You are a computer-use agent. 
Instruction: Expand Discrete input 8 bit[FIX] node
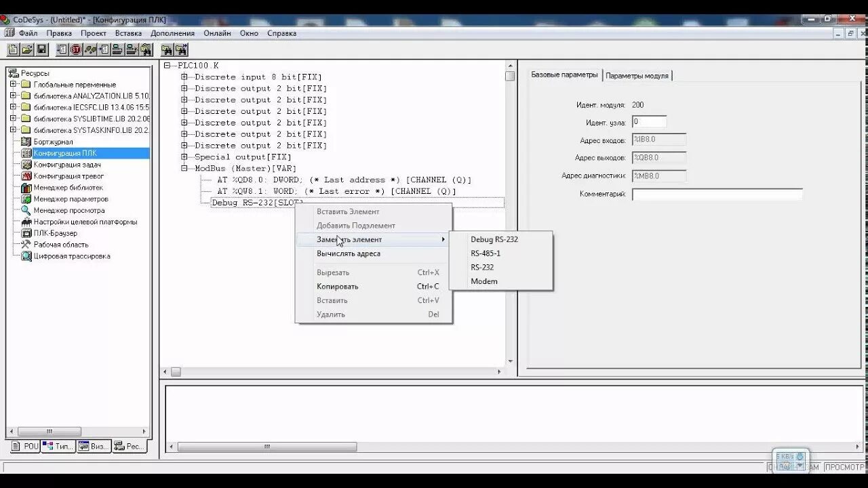pos(184,77)
